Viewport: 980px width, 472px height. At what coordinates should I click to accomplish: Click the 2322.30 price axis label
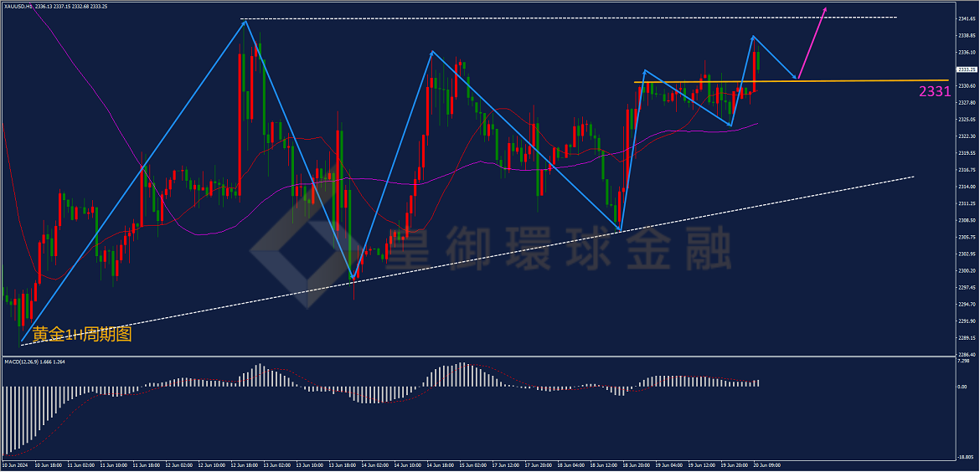(967, 136)
